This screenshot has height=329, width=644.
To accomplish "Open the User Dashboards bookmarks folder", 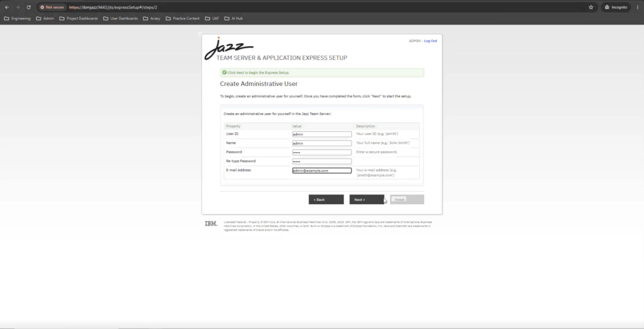I will [121, 18].
